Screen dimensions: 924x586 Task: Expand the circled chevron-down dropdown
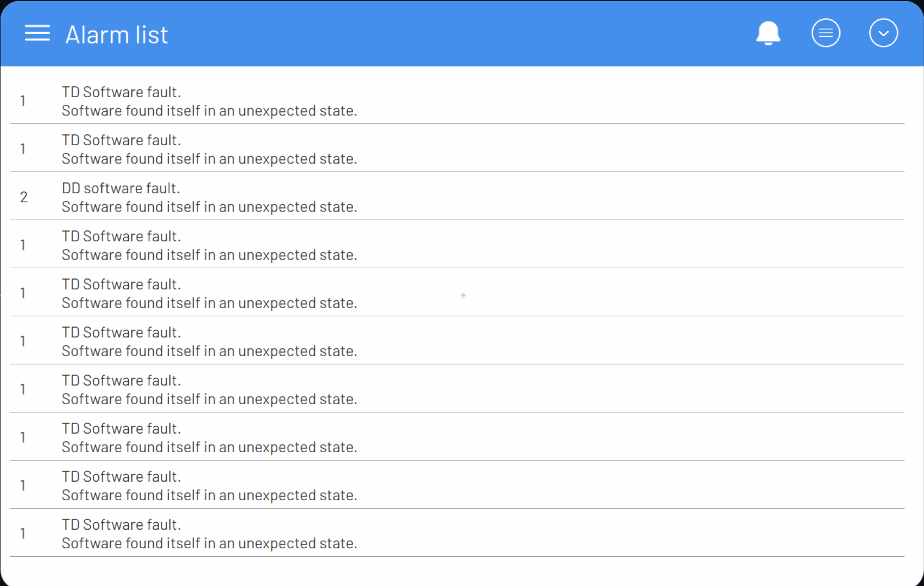pos(883,33)
